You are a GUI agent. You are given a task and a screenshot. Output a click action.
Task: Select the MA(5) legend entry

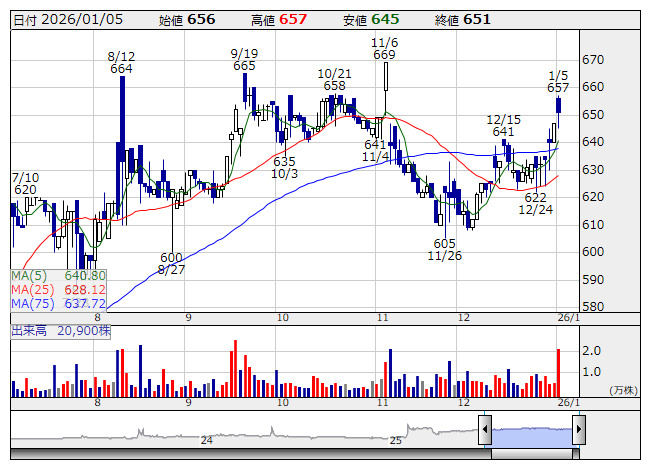tap(58, 276)
